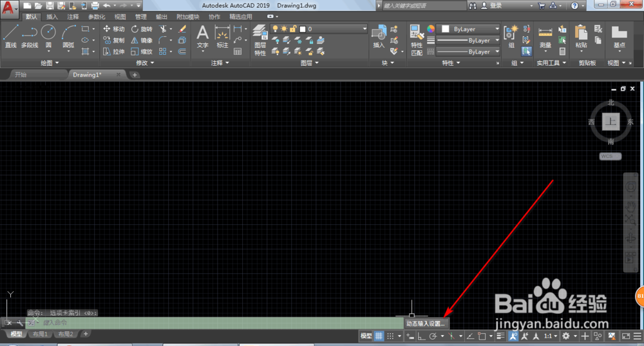Choose the 复制 (Copy) command

click(x=114, y=41)
